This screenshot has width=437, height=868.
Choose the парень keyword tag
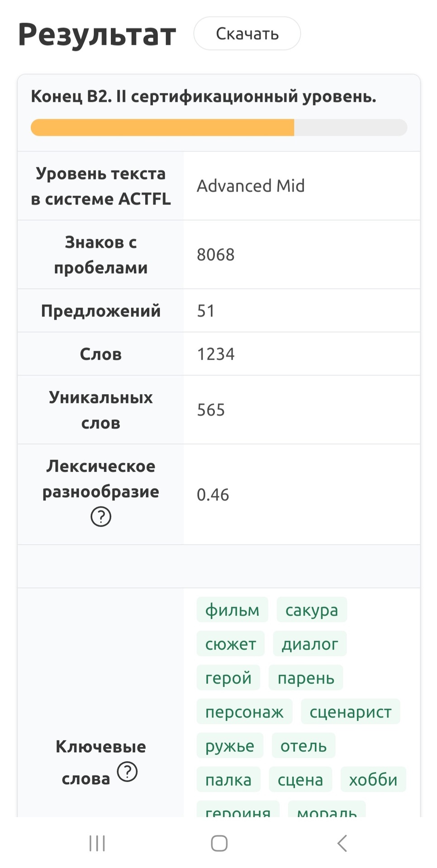tap(306, 678)
